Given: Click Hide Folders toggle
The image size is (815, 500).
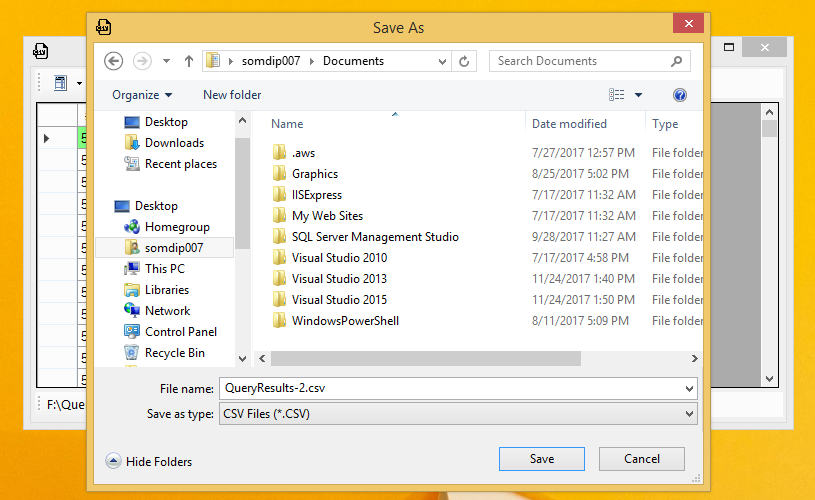Looking at the screenshot, I should pyautogui.click(x=149, y=461).
